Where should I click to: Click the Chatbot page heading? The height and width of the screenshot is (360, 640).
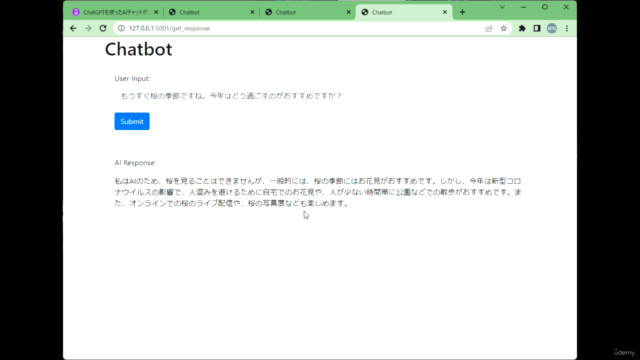coord(138,49)
